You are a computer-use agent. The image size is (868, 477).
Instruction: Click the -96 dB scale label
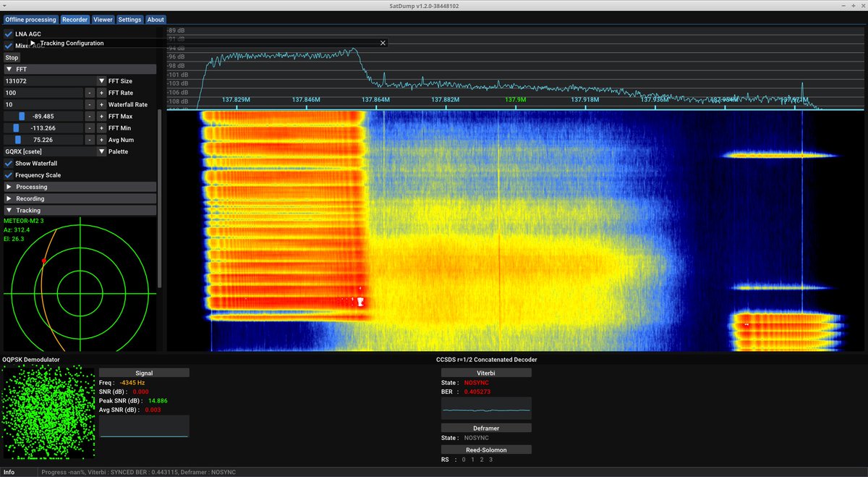177,56
